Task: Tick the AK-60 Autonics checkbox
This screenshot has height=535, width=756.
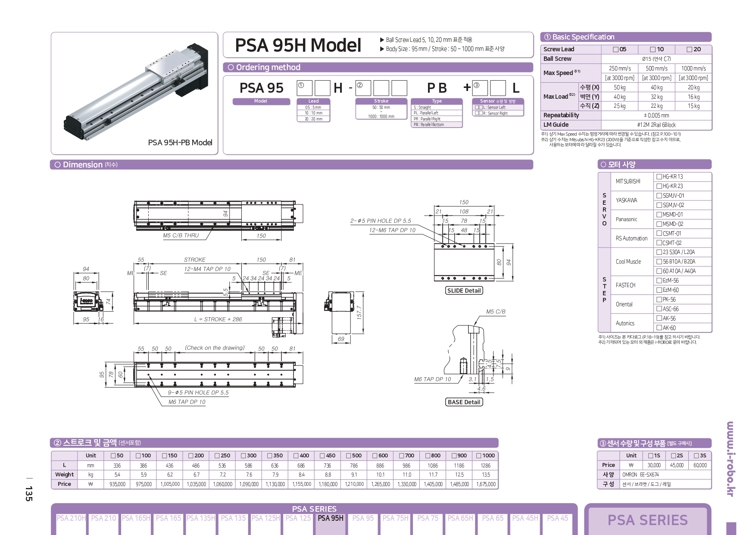Action: click(x=659, y=328)
